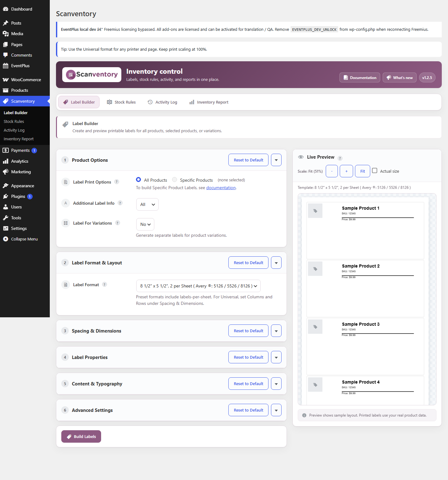Open Label Builder in sidebar submenu

coord(16,113)
